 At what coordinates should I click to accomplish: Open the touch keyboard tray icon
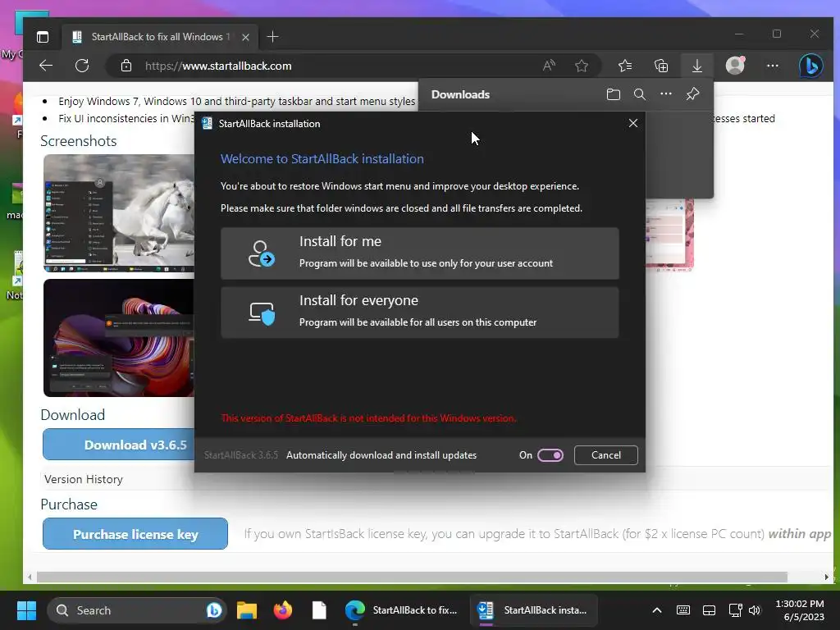683,610
